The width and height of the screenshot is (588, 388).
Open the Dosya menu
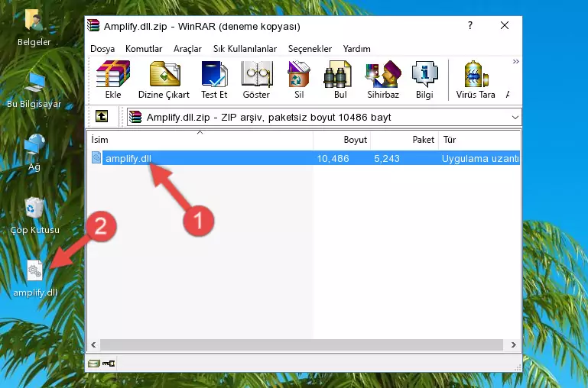point(102,49)
